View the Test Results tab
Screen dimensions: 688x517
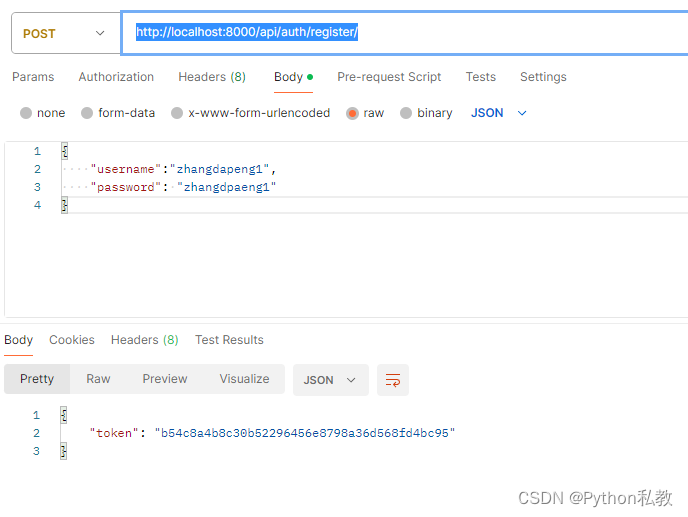click(x=229, y=340)
